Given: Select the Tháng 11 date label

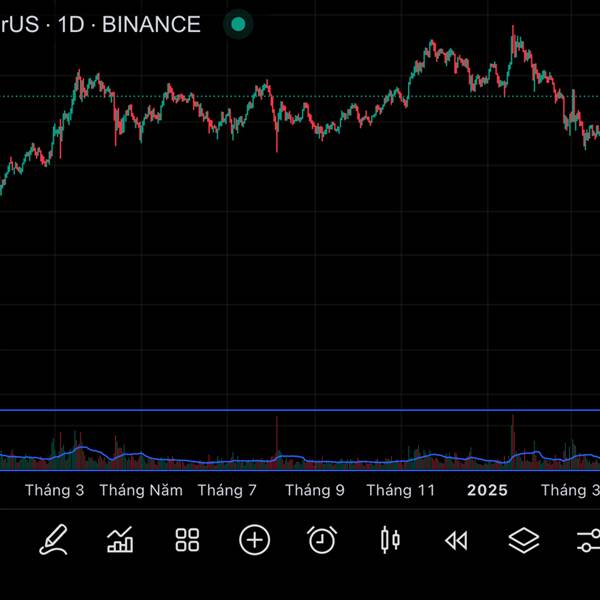Looking at the screenshot, I should [401, 490].
